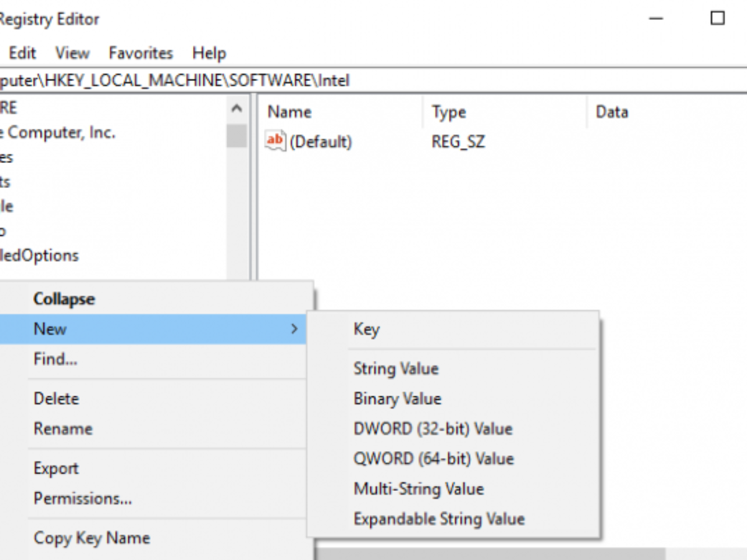Open the Edit menu
The image size is (747, 560).
pos(22,53)
